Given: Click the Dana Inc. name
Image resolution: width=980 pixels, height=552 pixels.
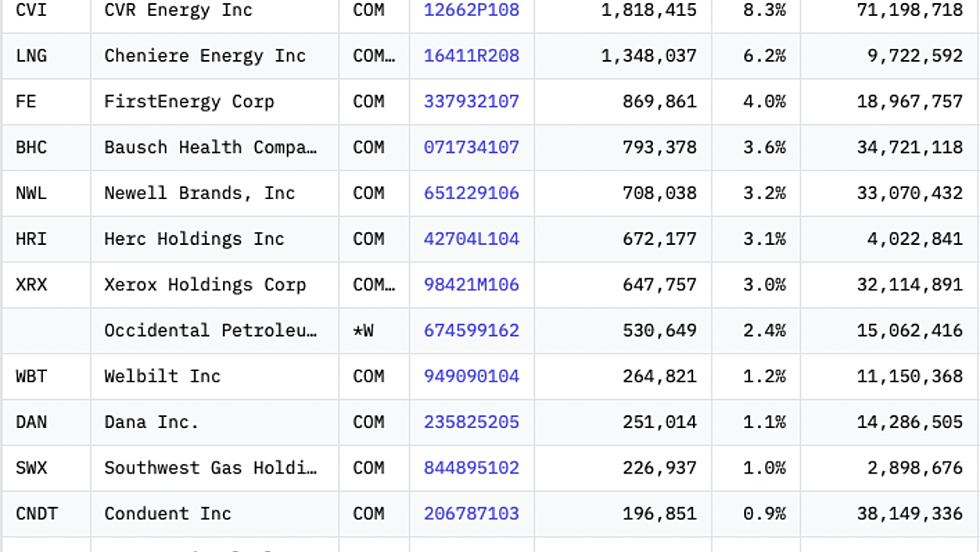Looking at the screenshot, I should pyautogui.click(x=151, y=422).
